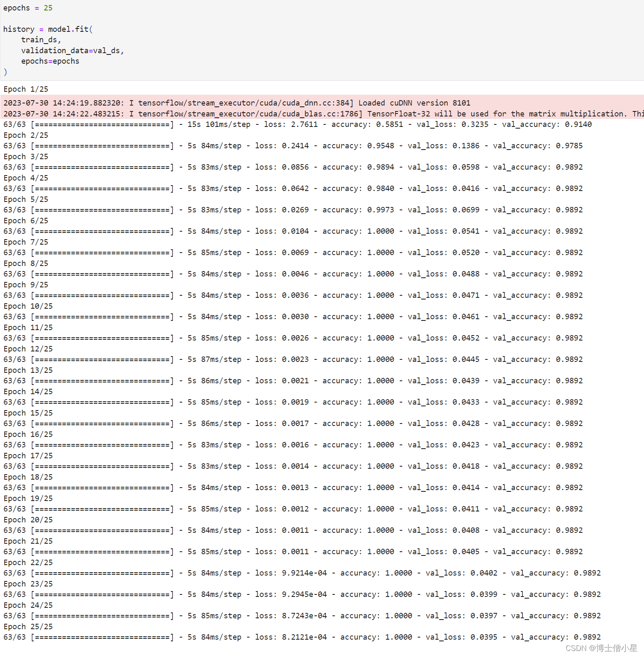Click the loss value 0.0019
The width and height of the screenshot is (644, 656).
(x=295, y=402)
